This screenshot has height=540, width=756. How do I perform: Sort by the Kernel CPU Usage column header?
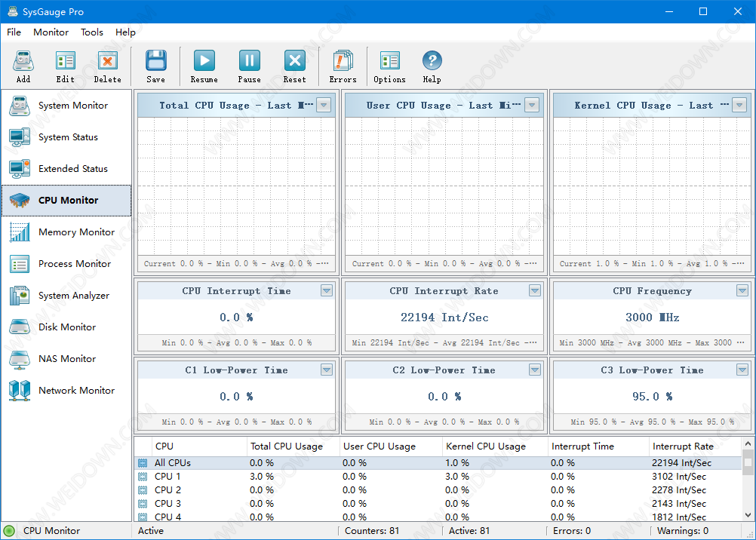point(495,446)
